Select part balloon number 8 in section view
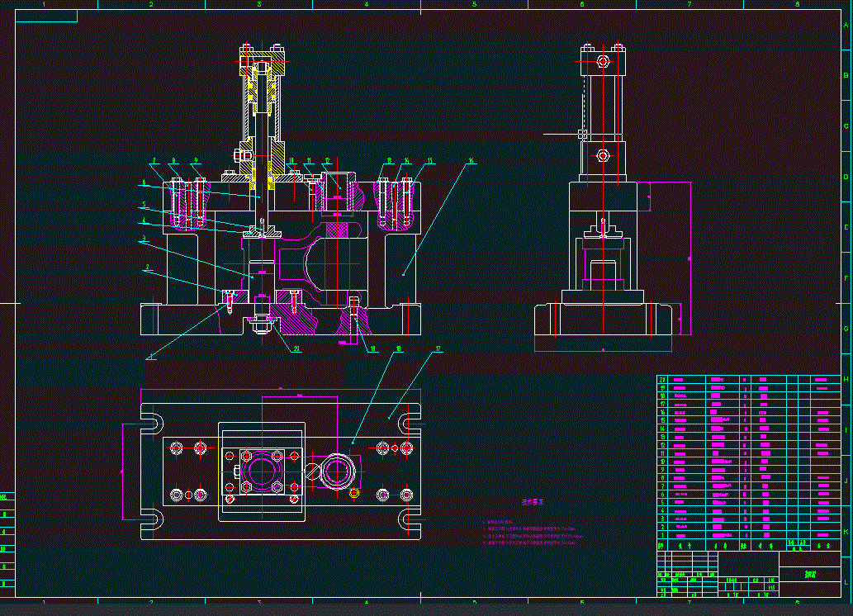 click(174, 160)
